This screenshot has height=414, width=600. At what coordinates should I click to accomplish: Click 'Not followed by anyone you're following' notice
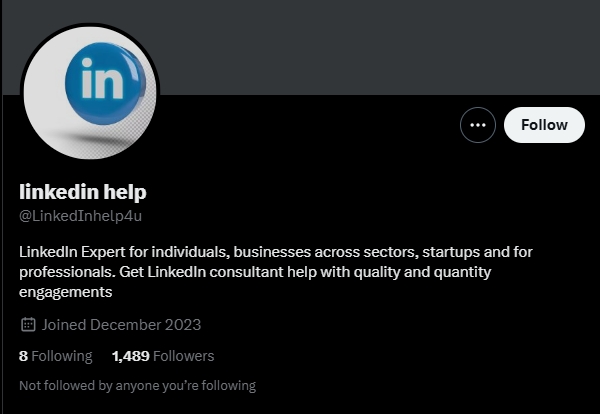[x=137, y=385]
